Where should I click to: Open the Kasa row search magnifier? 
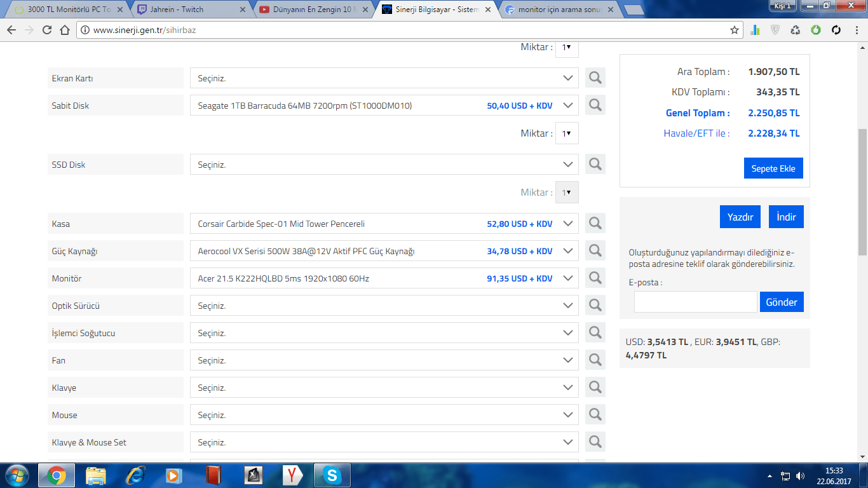(595, 224)
